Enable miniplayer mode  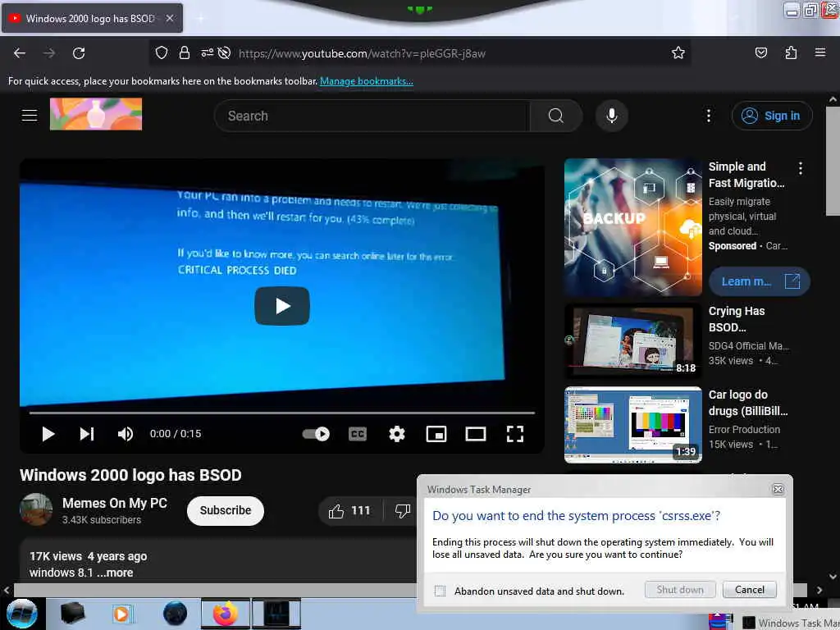pyautogui.click(x=436, y=434)
